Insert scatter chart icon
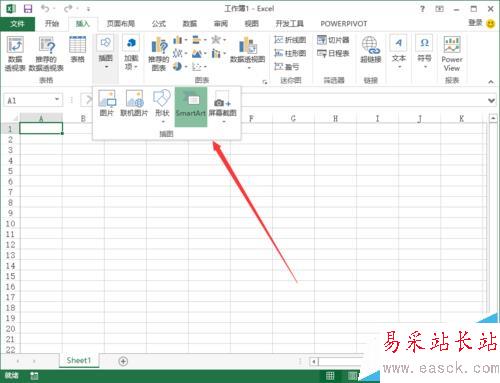 pos(197,67)
